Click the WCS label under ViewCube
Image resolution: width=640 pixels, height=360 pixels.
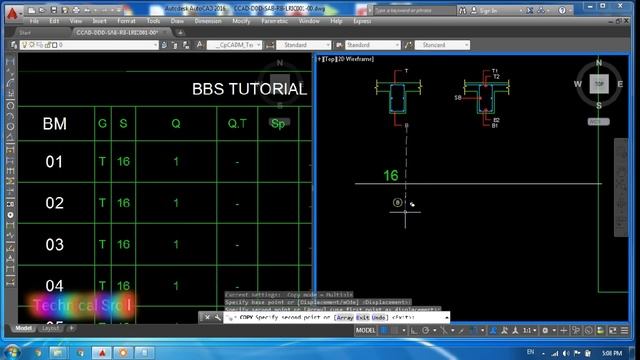point(598,122)
